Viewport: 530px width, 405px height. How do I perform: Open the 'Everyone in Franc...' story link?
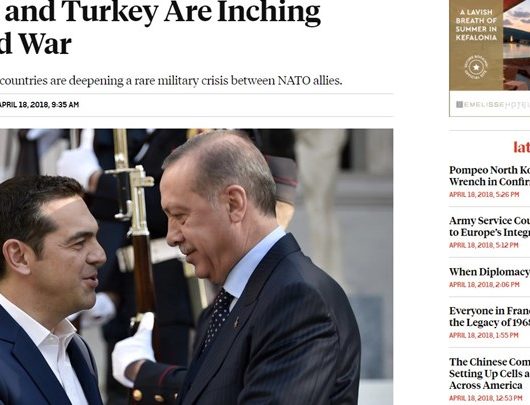[489, 317]
